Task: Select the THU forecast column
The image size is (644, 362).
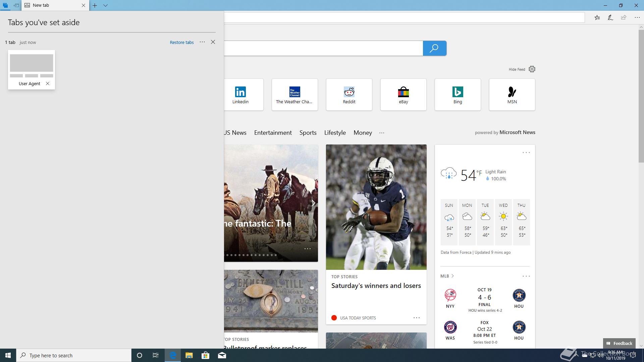Action: click(x=522, y=222)
